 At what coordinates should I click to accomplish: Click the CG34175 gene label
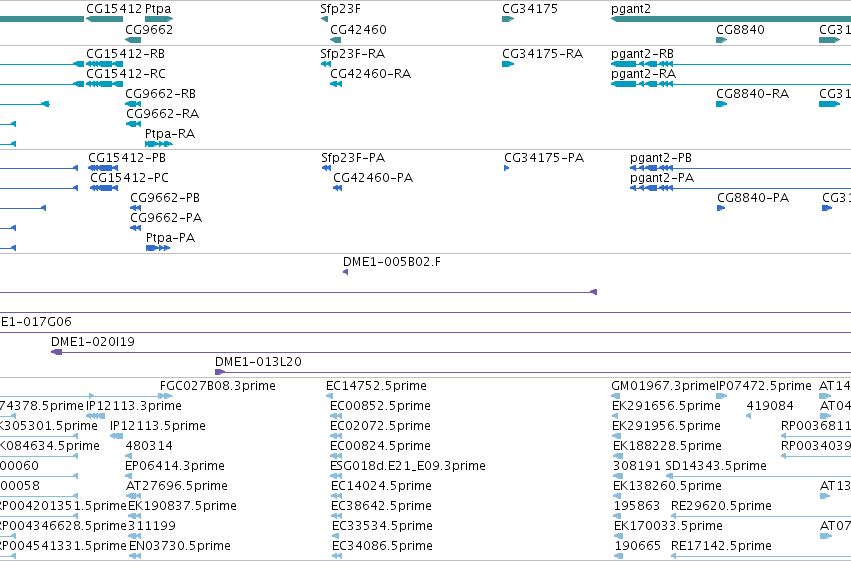[x=530, y=9]
